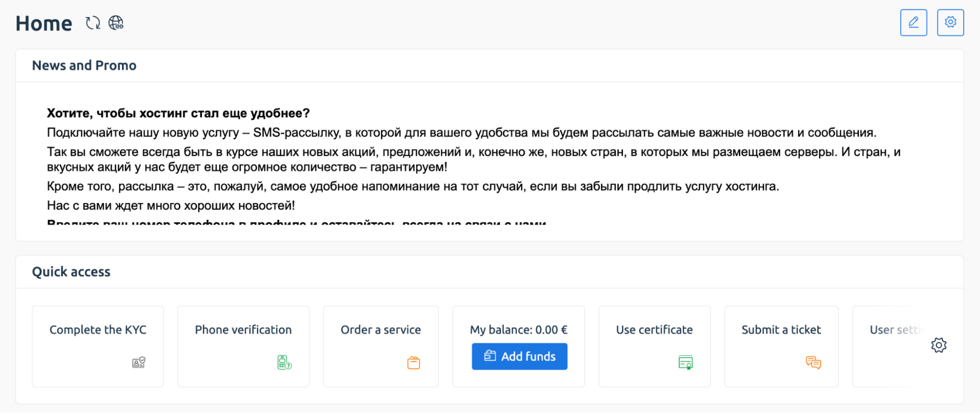Open dashboard settings gear in top corner
Image resolution: width=980 pixels, height=413 pixels.
click(x=950, y=23)
